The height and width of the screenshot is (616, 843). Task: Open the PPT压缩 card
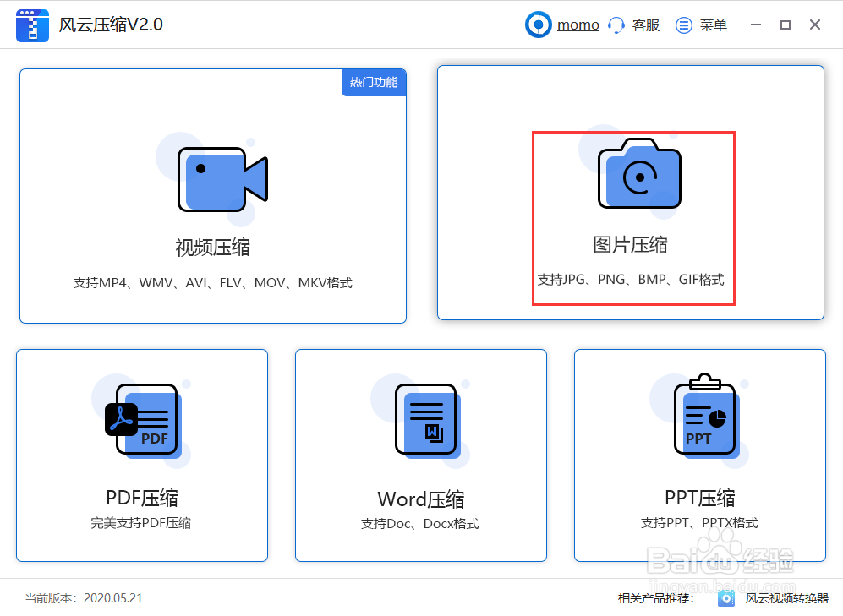699,455
